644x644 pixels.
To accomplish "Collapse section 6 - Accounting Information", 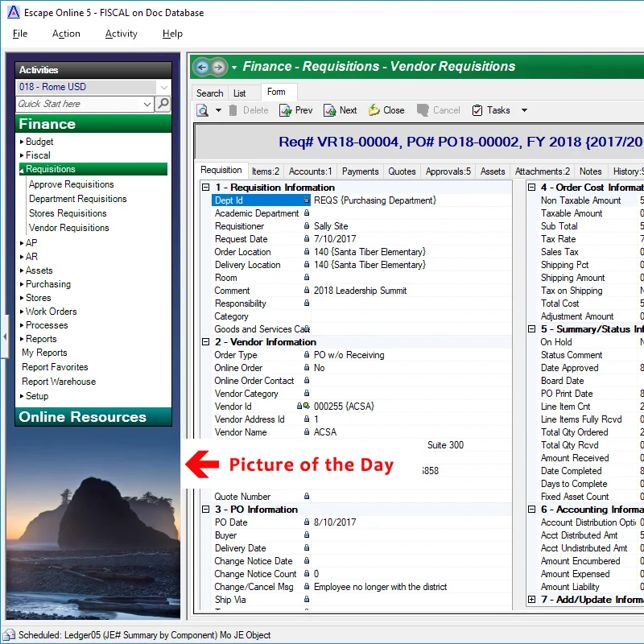I will 531,510.
